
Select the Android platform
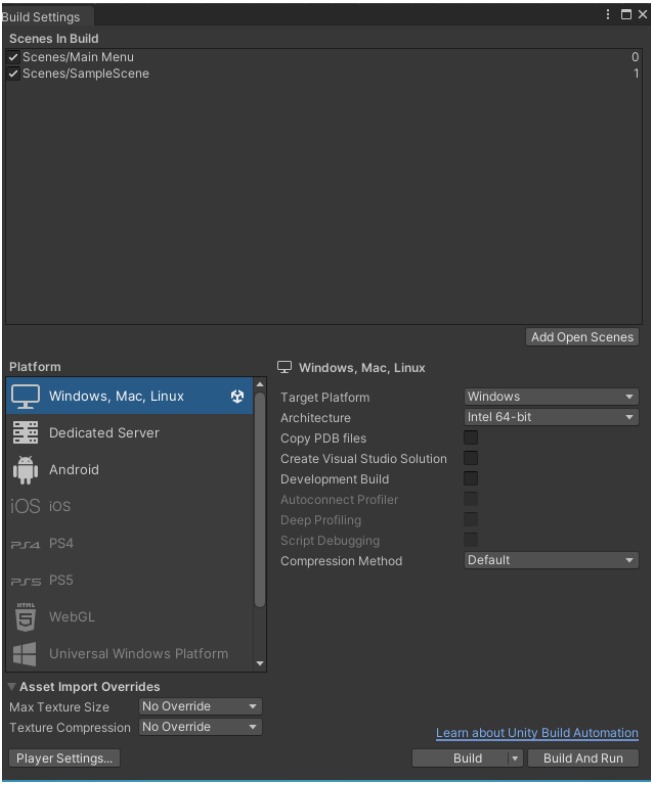tap(129, 470)
